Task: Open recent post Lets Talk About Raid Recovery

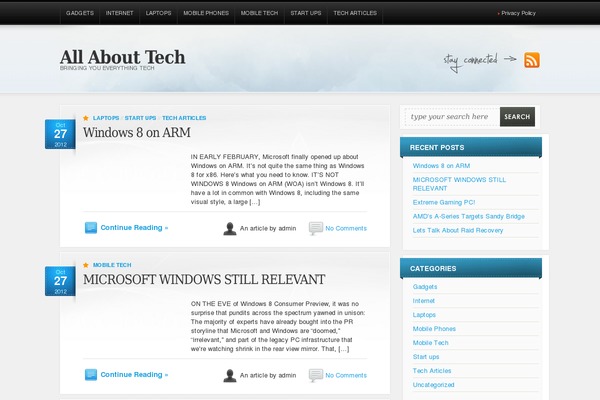Action: 458,230
